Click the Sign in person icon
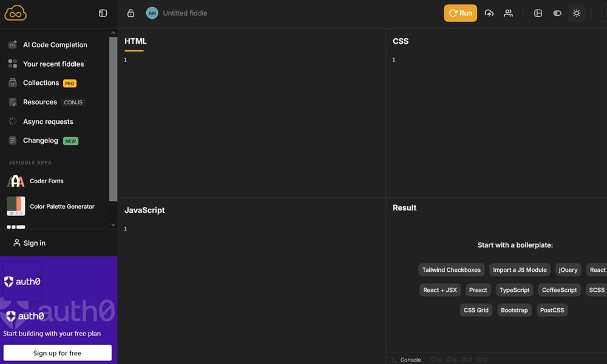 pos(16,243)
